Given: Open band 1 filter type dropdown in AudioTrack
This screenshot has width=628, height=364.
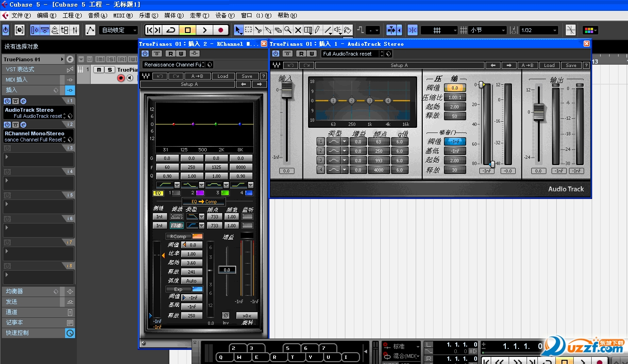Looking at the screenshot, I should tap(345, 141).
